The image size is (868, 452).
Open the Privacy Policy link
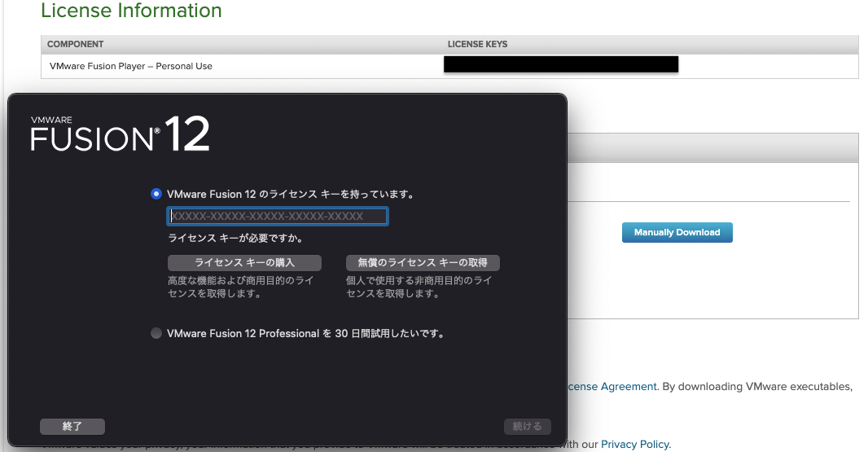635,444
